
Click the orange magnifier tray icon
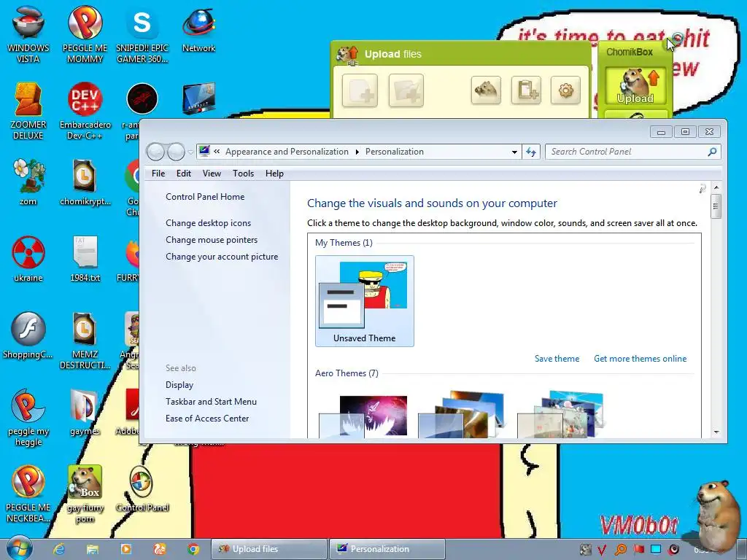[620, 550]
